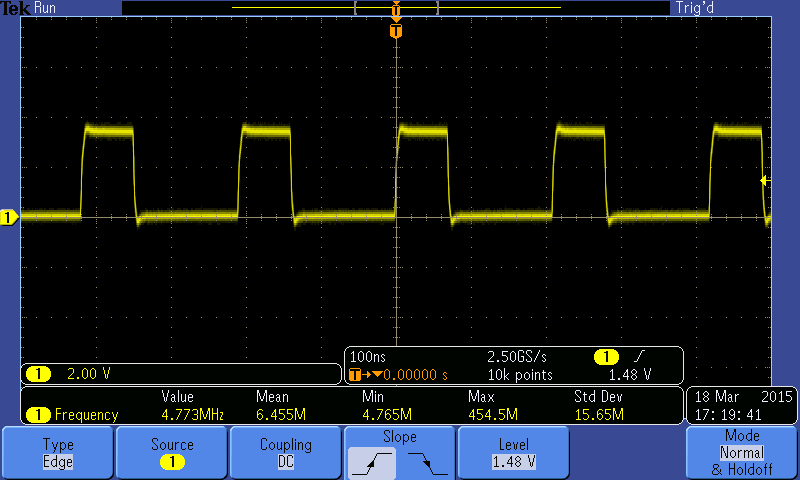
Task: Select the falling edge slope icon
Action: 428,463
